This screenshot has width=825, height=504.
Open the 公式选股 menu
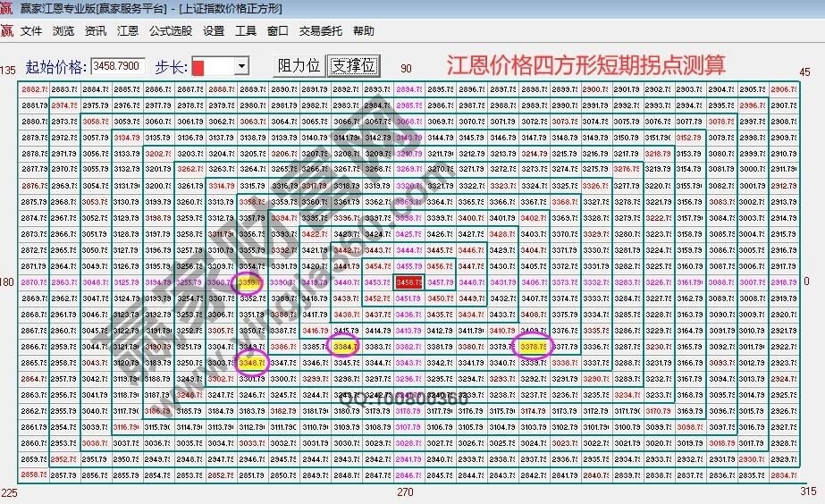click(170, 30)
